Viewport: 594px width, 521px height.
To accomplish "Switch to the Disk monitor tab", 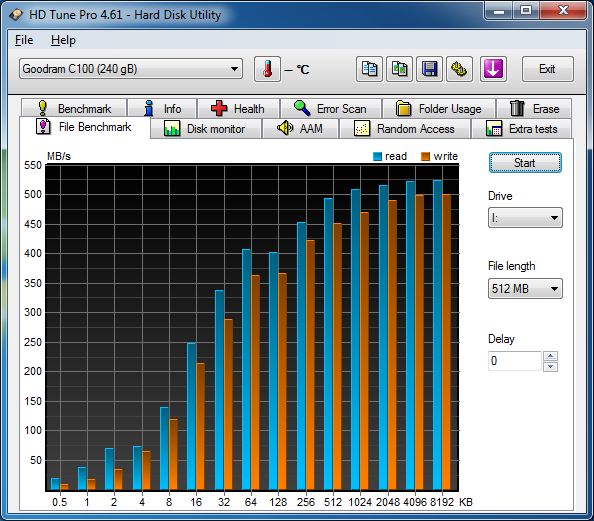I will coord(206,129).
